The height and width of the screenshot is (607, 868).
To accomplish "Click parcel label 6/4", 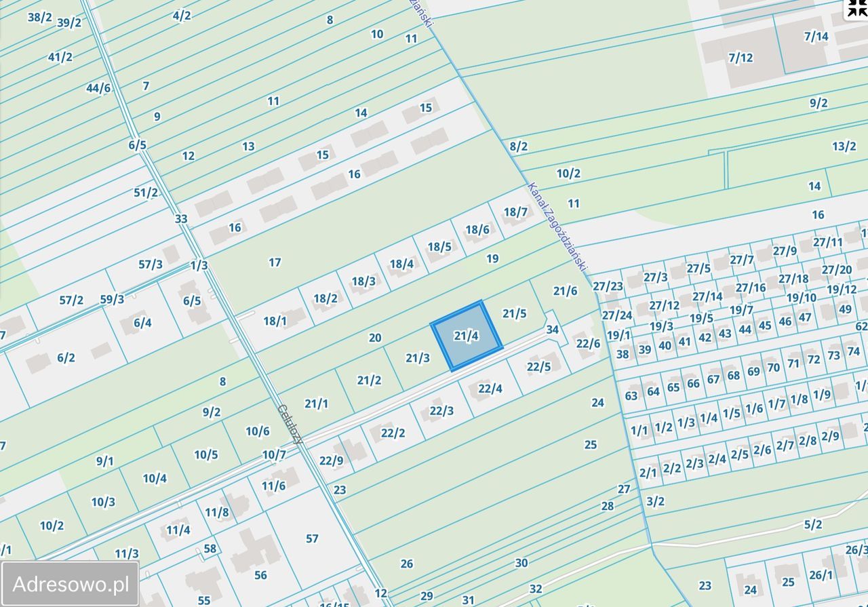I will 142,323.
